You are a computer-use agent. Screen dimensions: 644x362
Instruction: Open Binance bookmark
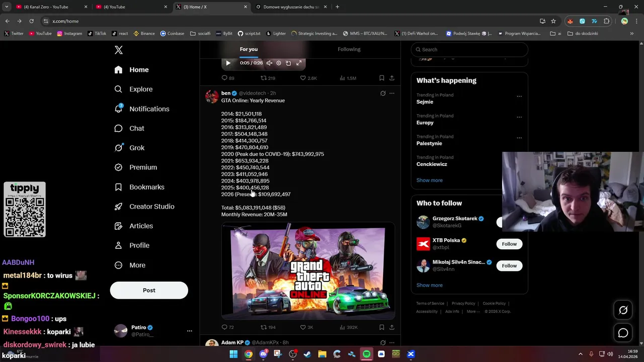tap(144, 34)
